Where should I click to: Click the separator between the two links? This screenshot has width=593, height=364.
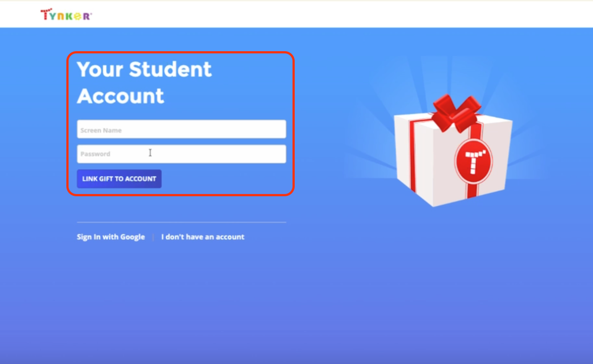[153, 237]
